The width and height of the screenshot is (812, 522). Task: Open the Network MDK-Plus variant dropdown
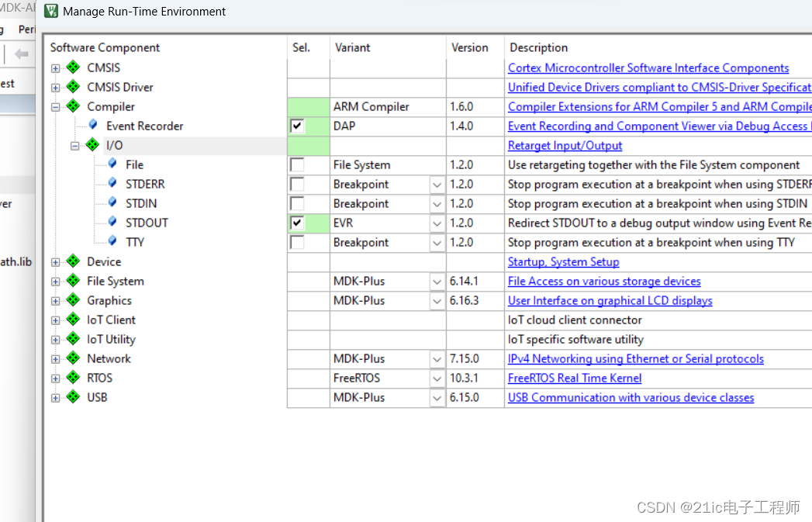tap(437, 359)
